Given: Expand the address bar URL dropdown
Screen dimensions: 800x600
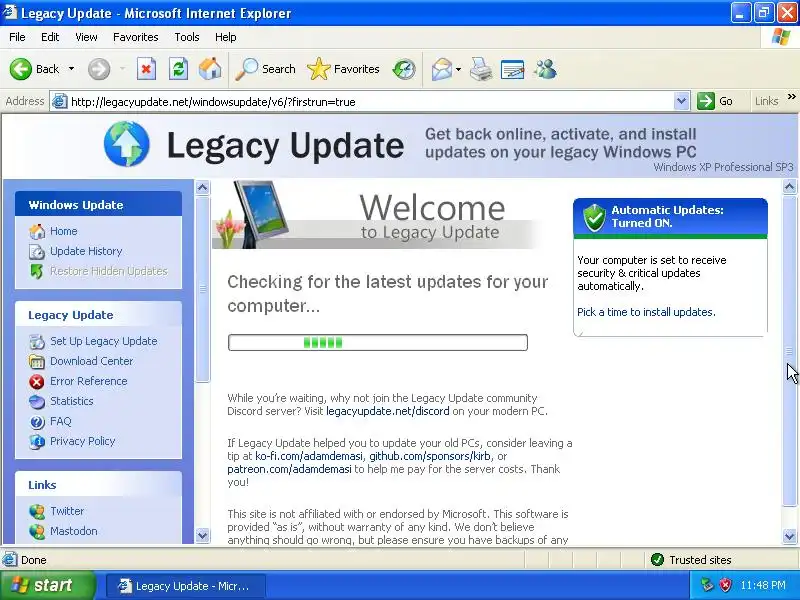Looking at the screenshot, I should [x=681, y=101].
